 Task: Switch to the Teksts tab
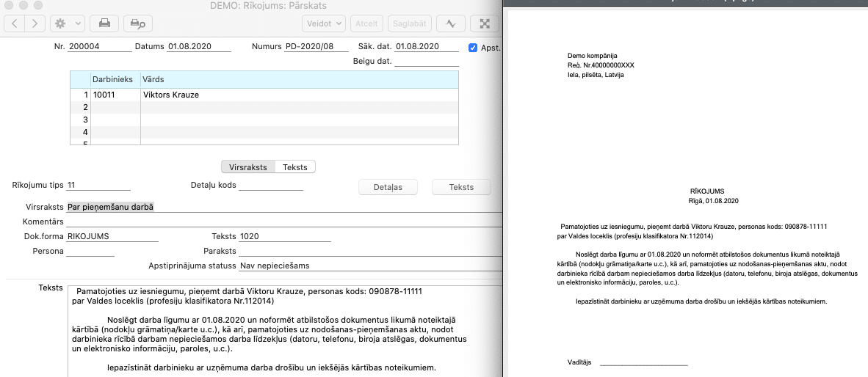tap(295, 167)
